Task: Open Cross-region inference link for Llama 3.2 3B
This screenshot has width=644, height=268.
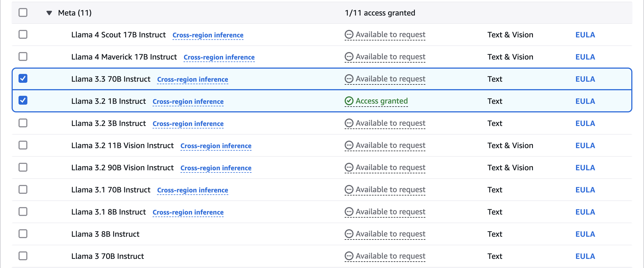Action: click(188, 124)
